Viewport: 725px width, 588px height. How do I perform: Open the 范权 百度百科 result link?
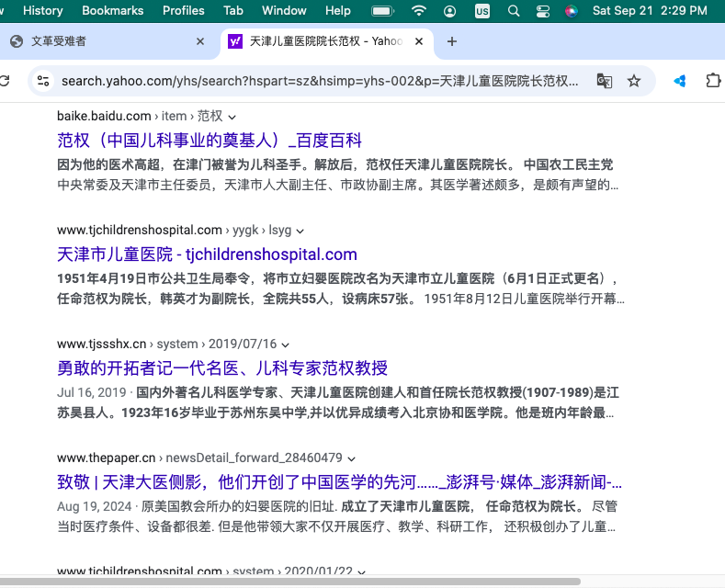[x=210, y=141]
